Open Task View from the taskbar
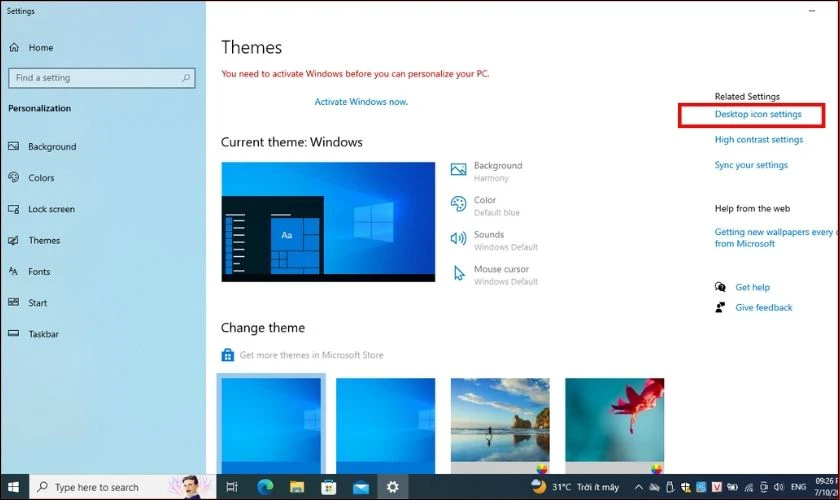 coord(232,487)
